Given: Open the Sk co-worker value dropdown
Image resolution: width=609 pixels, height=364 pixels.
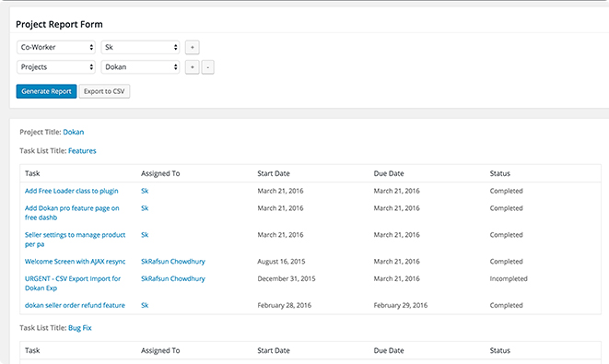Looking at the screenshot, I should click(x=140, y=47).
